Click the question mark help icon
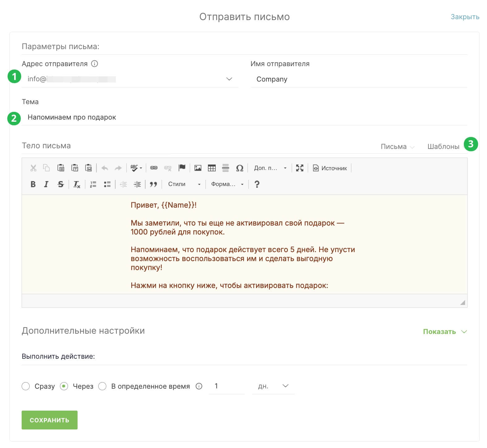This screenshot has width=487, height=448. (257, 184)
